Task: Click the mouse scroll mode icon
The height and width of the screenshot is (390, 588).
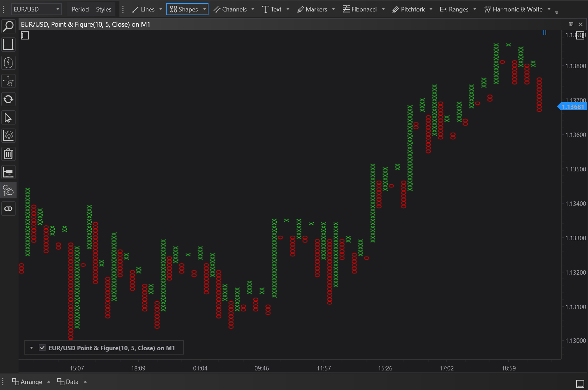Action: (8, 63)
